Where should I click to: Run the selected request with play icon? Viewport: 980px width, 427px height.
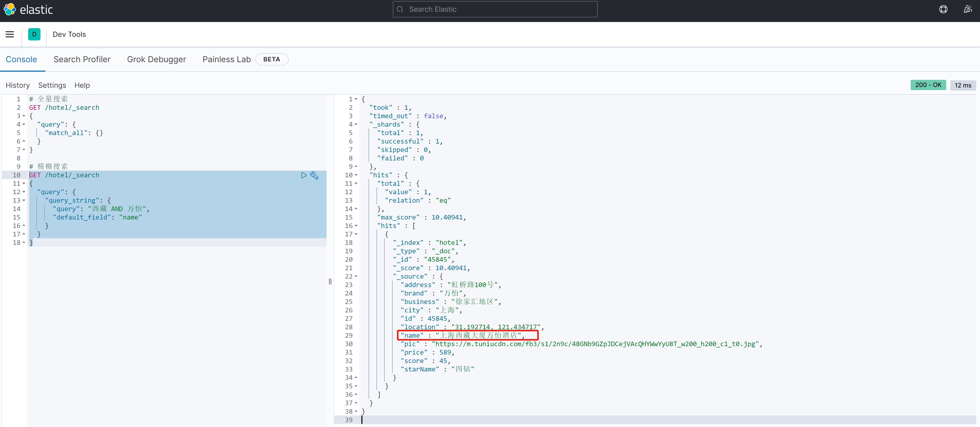pos(304,175)
